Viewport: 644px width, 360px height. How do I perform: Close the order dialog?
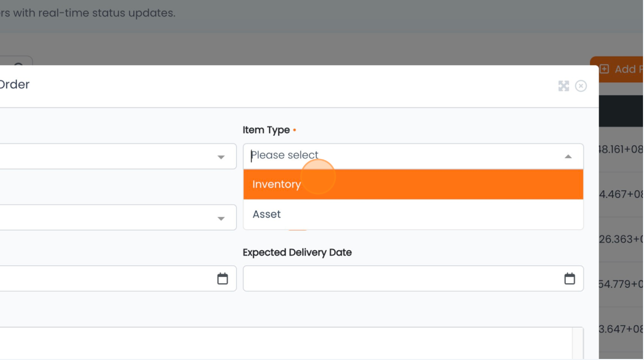tap(581, 86)
